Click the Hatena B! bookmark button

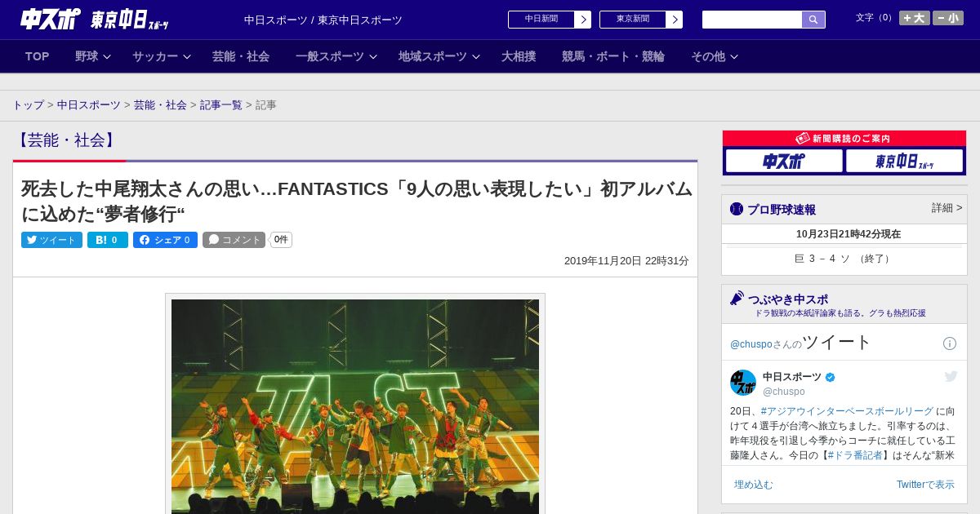(x=108, y=240)
